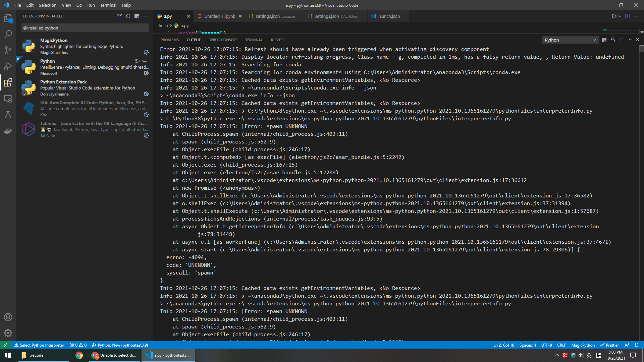Click the feedback icon in status bar
Image resolution: width=644 pixels, height=362 pixels.
tap(627, 345)
